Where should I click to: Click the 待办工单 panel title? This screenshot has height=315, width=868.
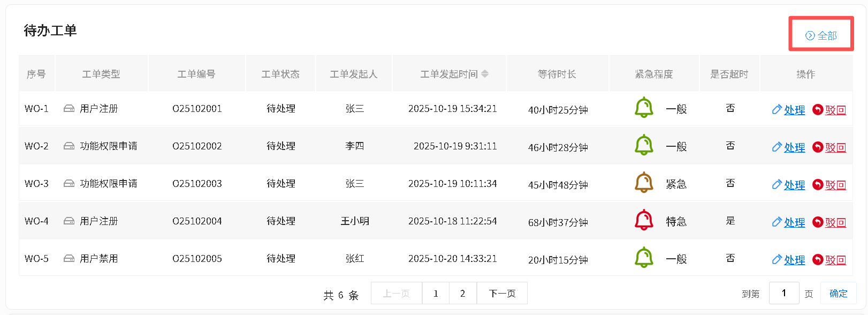pos(50,31)
